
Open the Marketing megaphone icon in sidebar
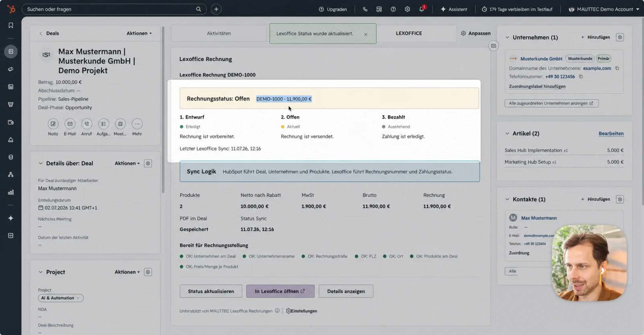11,69
